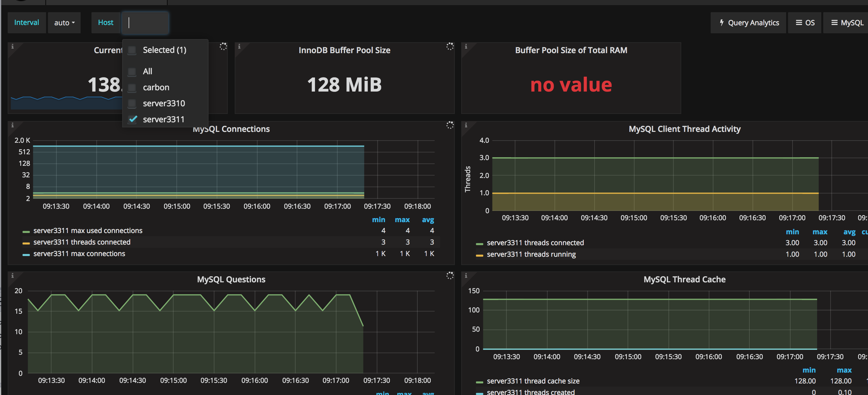Open MySQL Questions panel title menu

click(231, 280)
